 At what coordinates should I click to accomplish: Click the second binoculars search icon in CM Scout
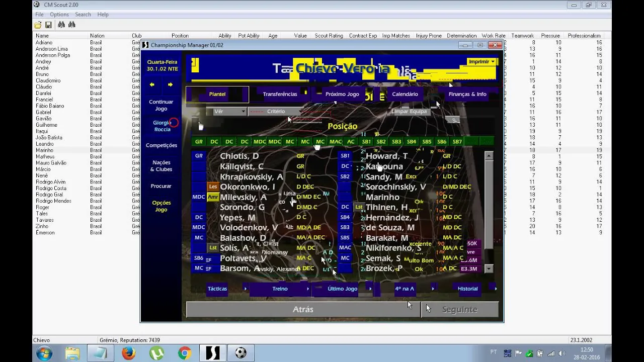pyautogui.click(x=72, y=25)
